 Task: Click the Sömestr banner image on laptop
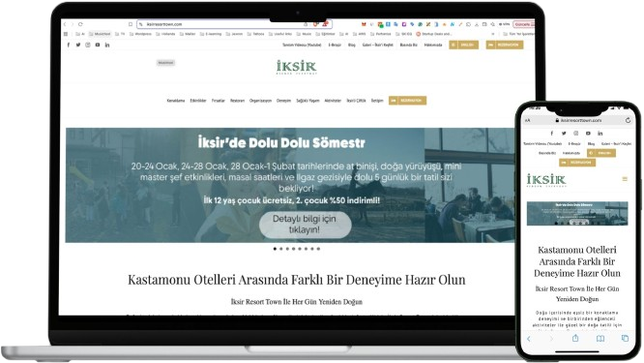289,185
